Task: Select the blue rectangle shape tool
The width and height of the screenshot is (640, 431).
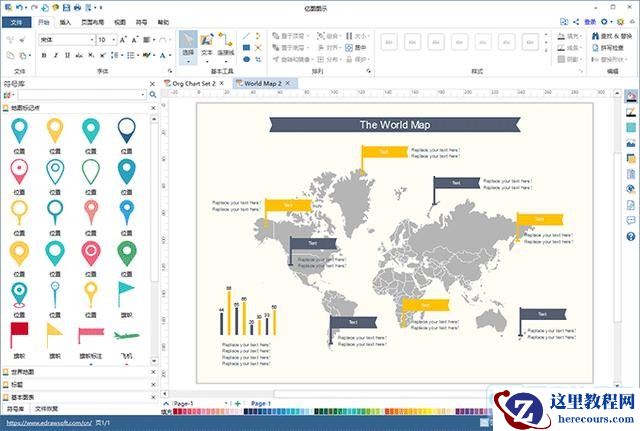Action: [246, 48]
